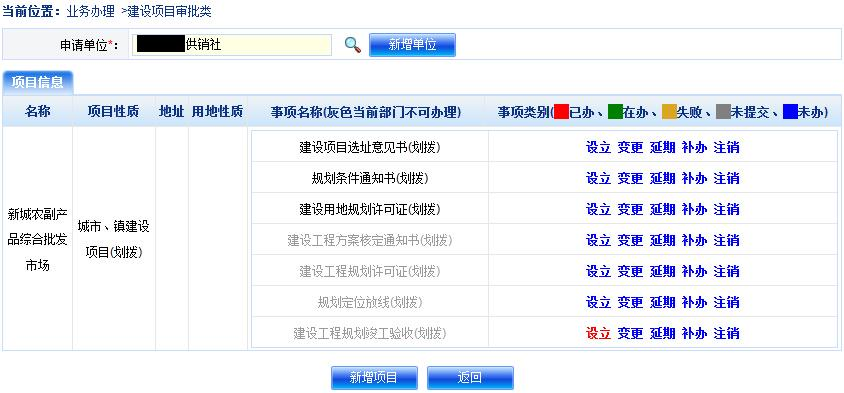This screenshot has width=844, height=393.
Task: Click the 新增项目 button
Action: click(x=374, y=378)
